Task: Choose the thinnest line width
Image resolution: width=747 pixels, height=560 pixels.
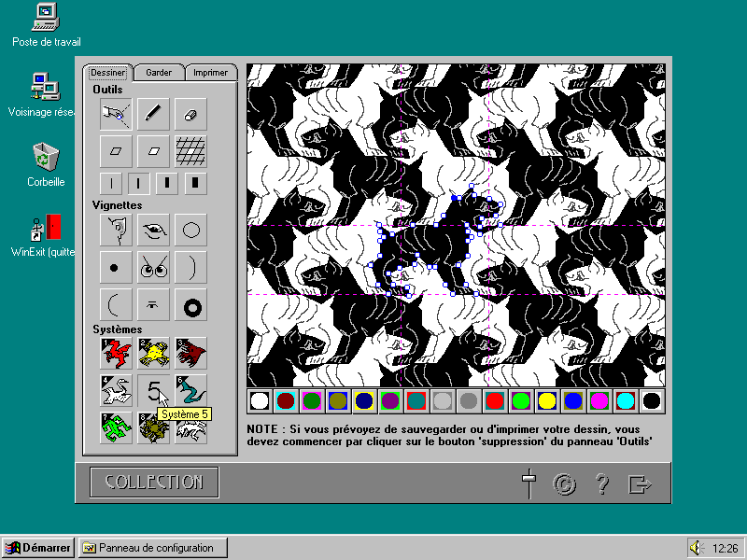Action: coord(111,183)
